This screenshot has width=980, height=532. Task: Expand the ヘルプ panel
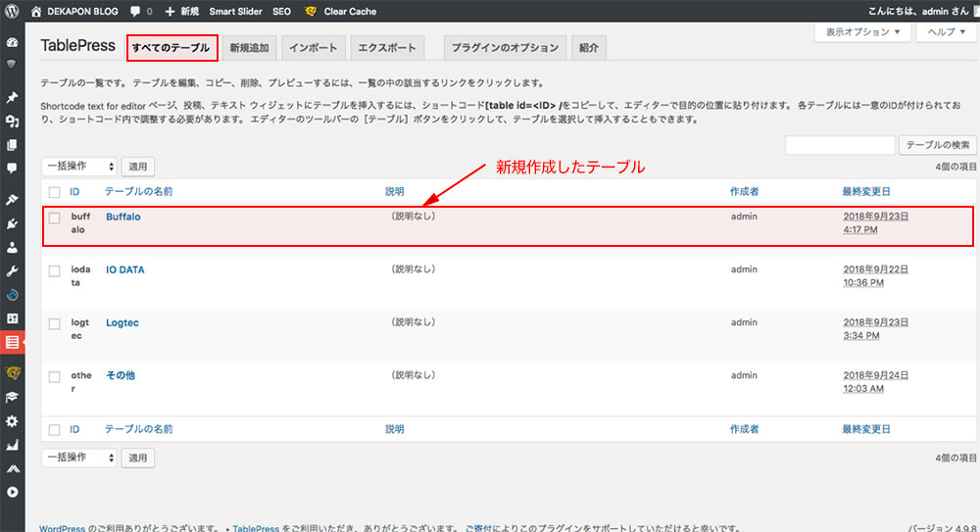pos(946,32)
